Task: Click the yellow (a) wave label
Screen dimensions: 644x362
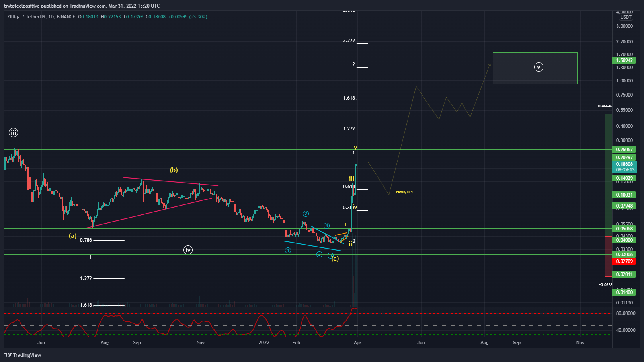Action: click(72, 236)
